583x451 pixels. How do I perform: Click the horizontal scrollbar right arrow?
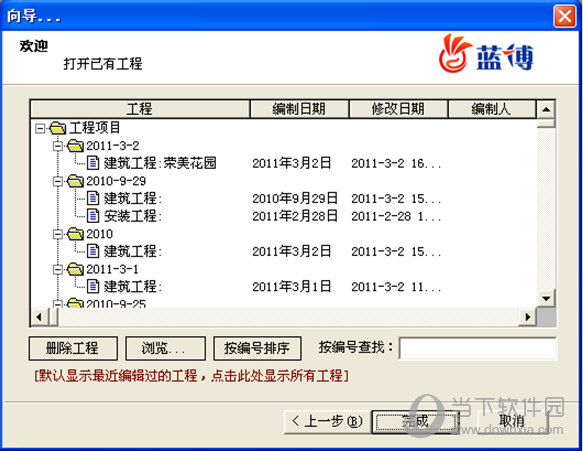point(528,317)
